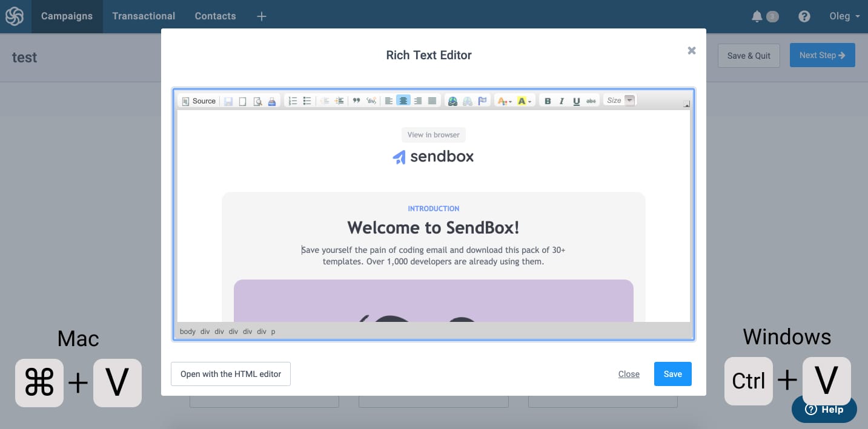Viewport: 868px width, 429px height.
Task: Open the font Size dropdown
Action: click(x=620, y=100)
